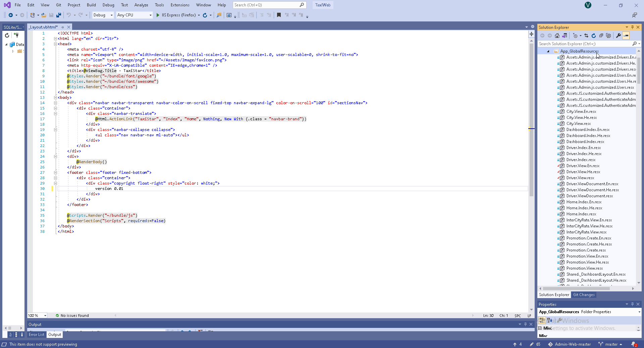Screen dimensions: 644x348
Task: Click the split editor icon above scrollbar
Action: point(531,34)
